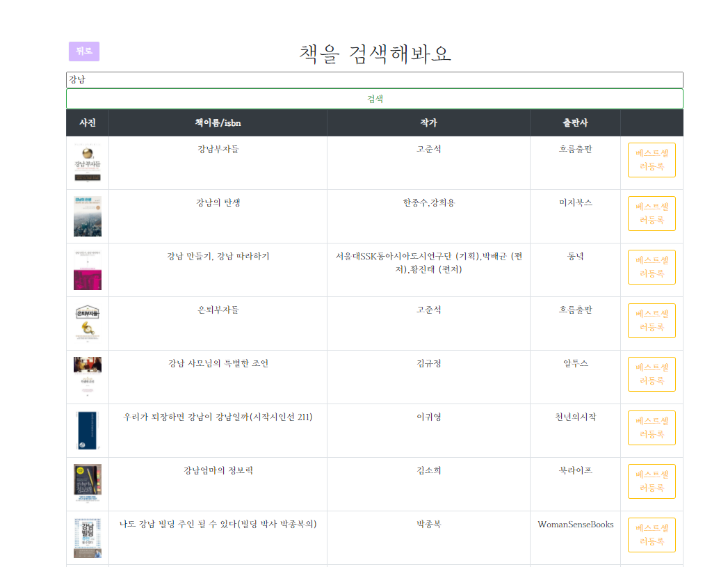Register 강남부자들 as bestseller

click(652, 160)
